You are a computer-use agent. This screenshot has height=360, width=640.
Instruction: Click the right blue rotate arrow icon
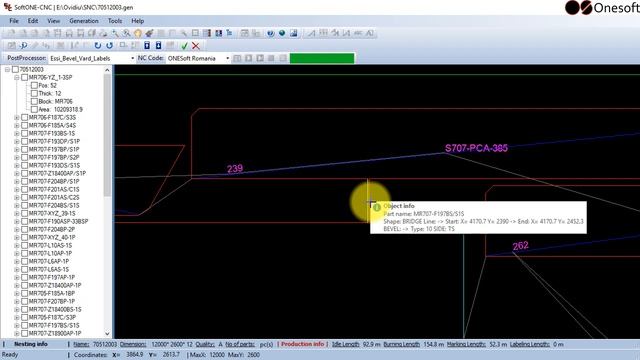(109, 46)
